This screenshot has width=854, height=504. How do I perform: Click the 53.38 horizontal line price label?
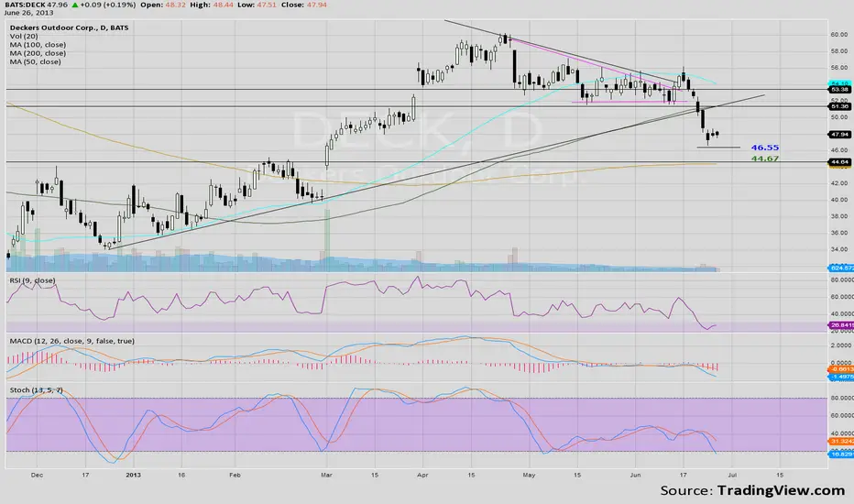[839, 90]
